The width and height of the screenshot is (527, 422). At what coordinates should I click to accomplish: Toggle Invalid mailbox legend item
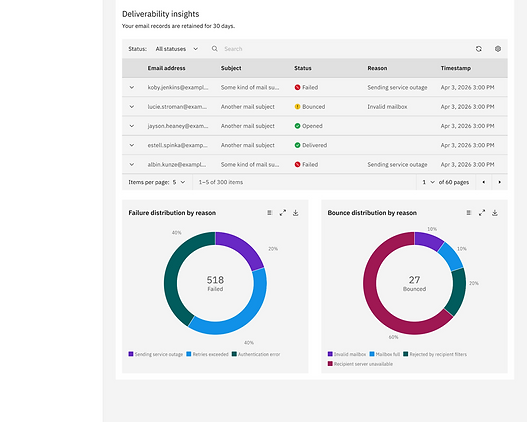tap(347, 354)
